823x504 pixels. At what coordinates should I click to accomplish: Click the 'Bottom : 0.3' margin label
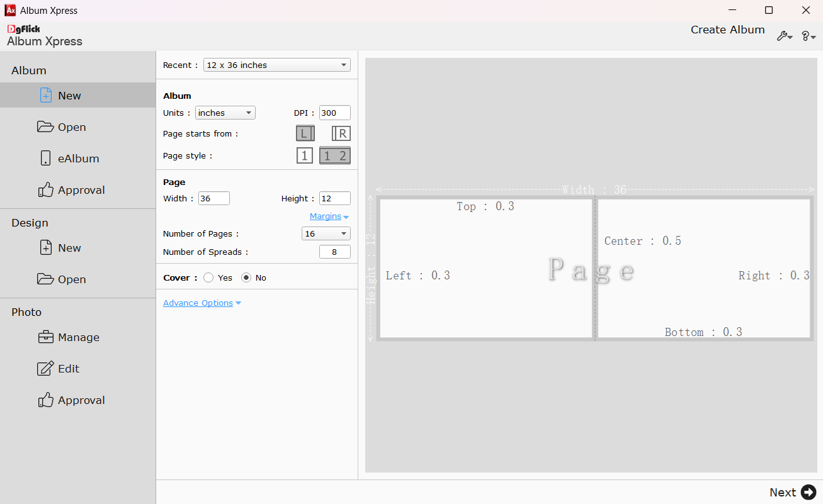[703, 332]
